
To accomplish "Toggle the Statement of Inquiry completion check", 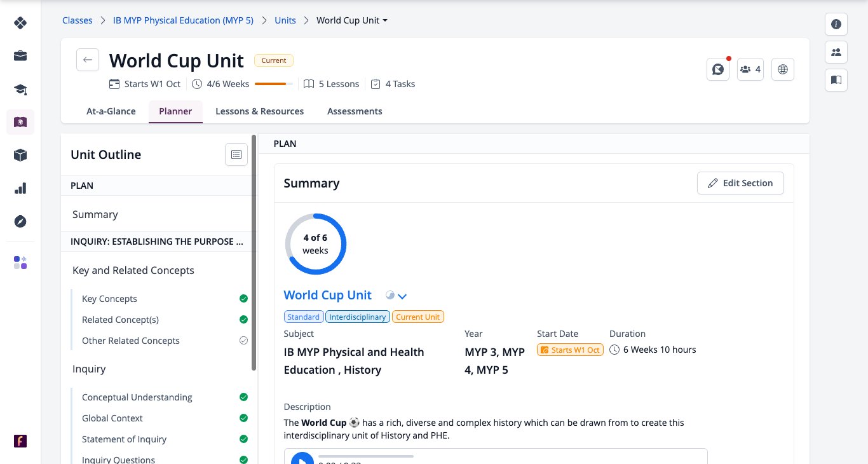I will pos(243,439).
